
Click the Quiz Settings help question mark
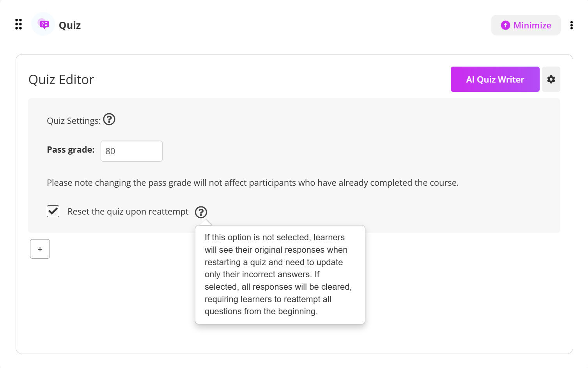click(x=109, y=119)
